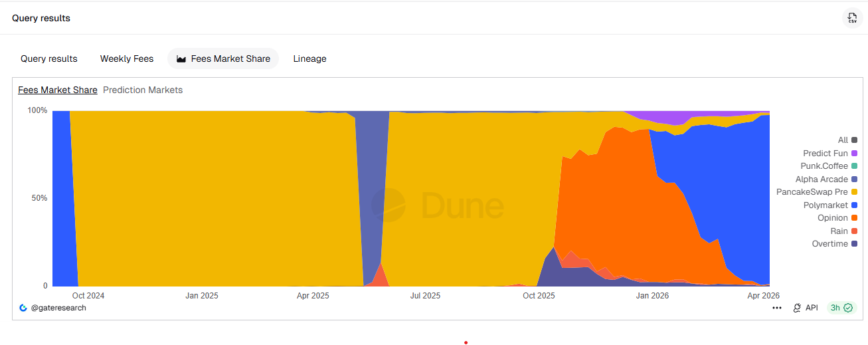This screenshot has width=868, height=345.
Task: Open the Fees Market Share title link
Action: [x=57, y=90]
